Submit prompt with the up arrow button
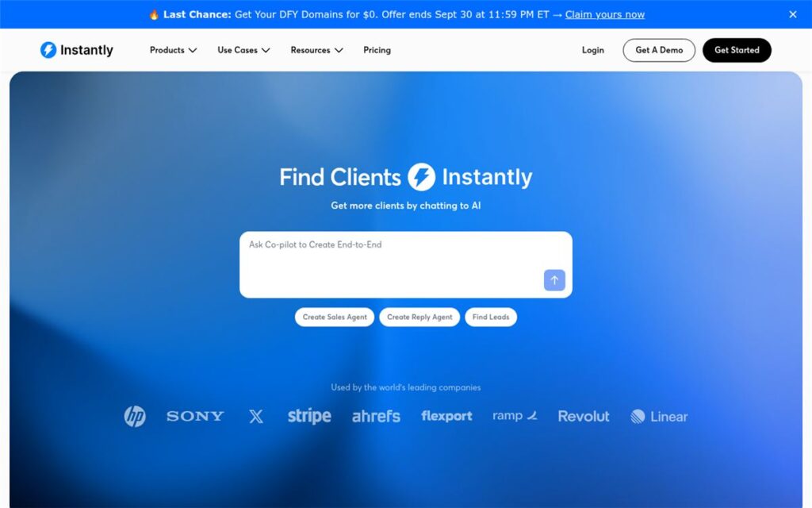Screen dimensions: 812x508 [554, 280]
